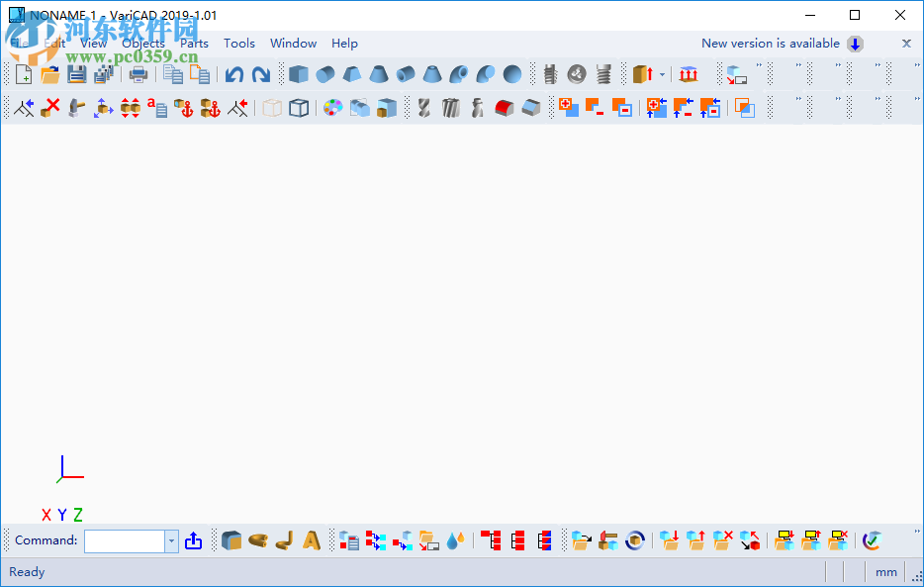Select the threaded bolt icon

(550, 74)
